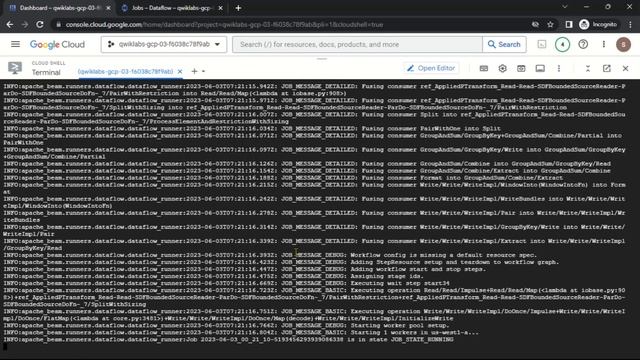Image resolution: width=640 pixels, height=360 pixels.
Task: Click the browser Back arrow
Action: point(10,24)
